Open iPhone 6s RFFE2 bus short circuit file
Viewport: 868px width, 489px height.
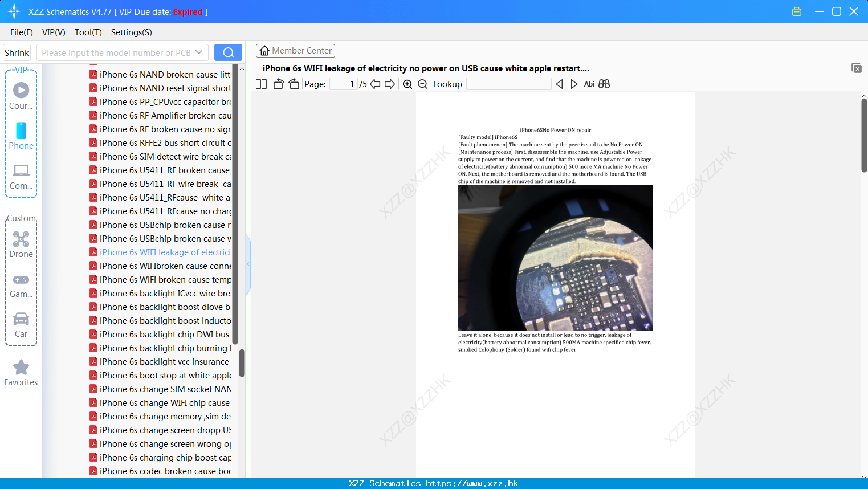[160, 143]
